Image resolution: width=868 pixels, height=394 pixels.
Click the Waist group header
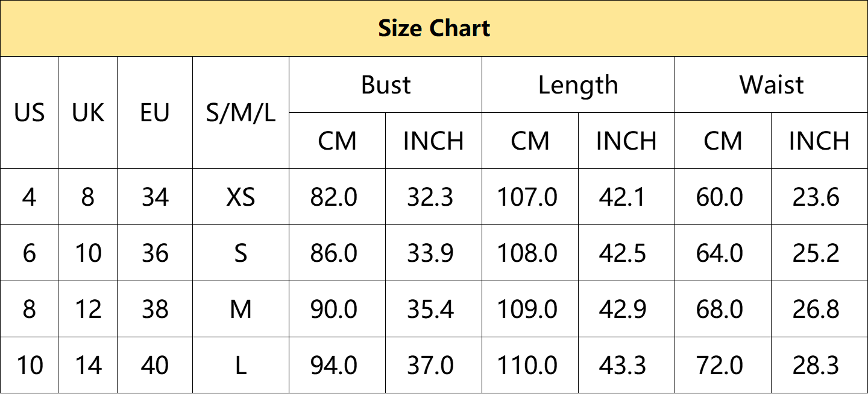coord(772,85)
